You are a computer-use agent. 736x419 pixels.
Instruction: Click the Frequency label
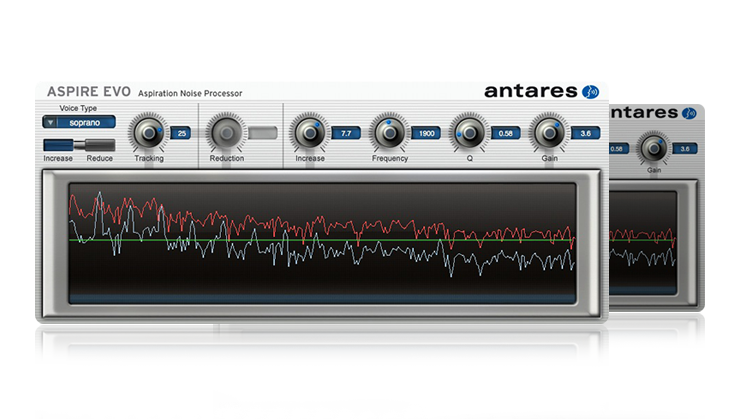click(390, 159)
